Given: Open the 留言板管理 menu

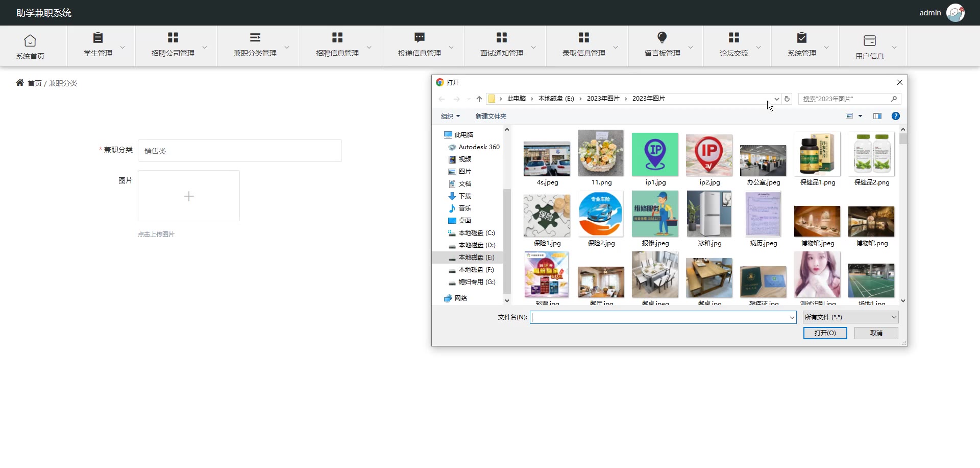Looking at the screenshot, I should point(666,46).
